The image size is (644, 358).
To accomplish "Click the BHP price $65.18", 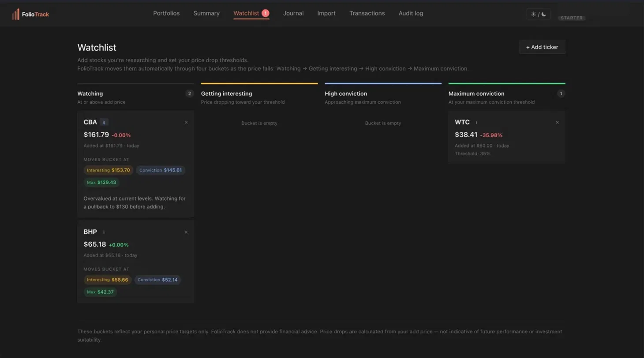I will coord(95,244).
